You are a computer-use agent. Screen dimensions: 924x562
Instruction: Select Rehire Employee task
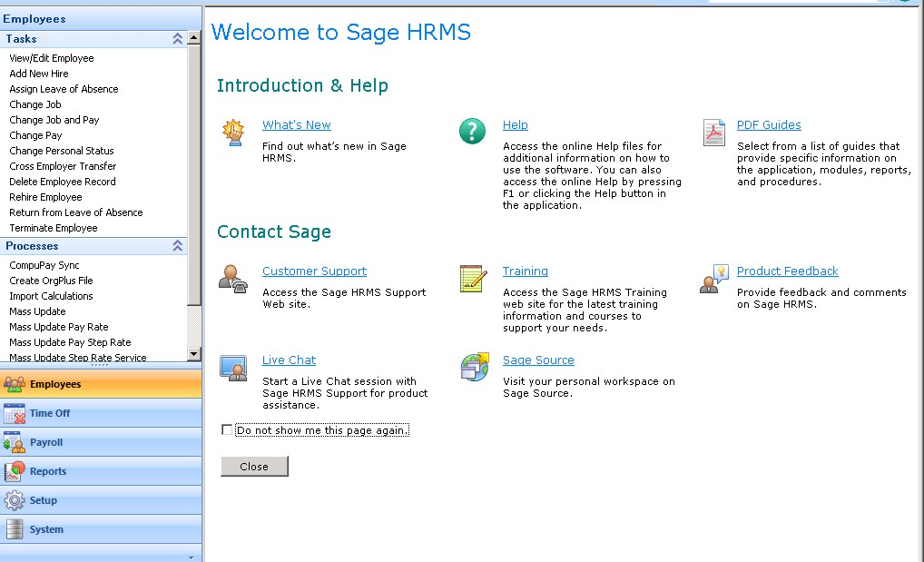tap(45, 197)
